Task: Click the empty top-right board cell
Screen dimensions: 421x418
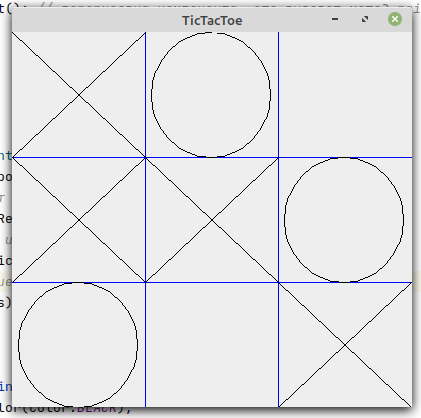Action: click(346, 94)
